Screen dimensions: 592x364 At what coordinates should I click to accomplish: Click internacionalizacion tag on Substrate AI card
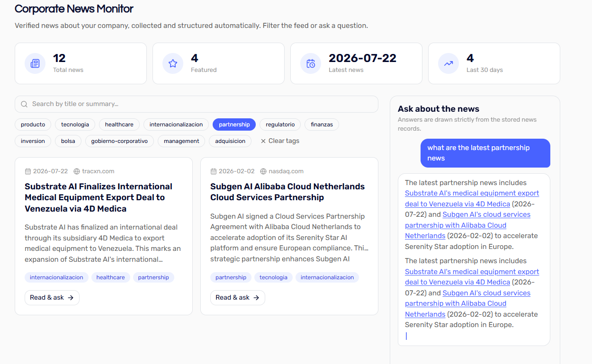56,277
